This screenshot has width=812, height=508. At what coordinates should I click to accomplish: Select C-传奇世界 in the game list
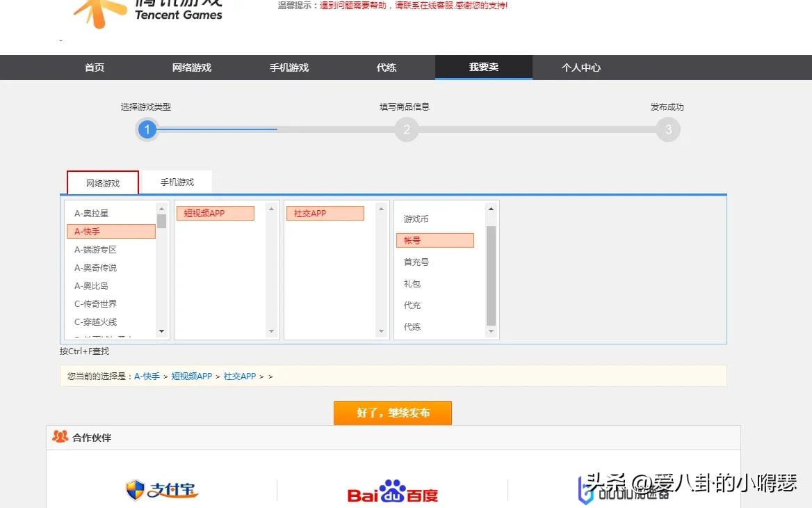click(95, 303)
